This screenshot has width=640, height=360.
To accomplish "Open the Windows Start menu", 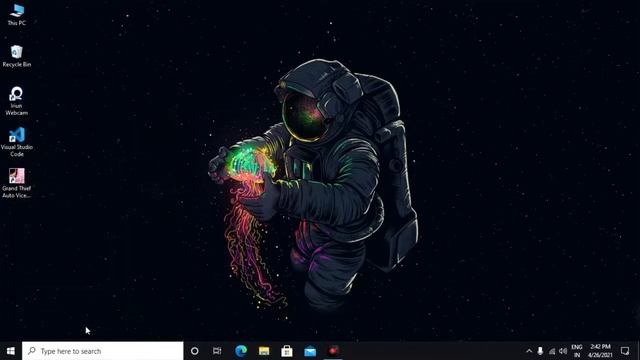I will click(x=11, y=351).
